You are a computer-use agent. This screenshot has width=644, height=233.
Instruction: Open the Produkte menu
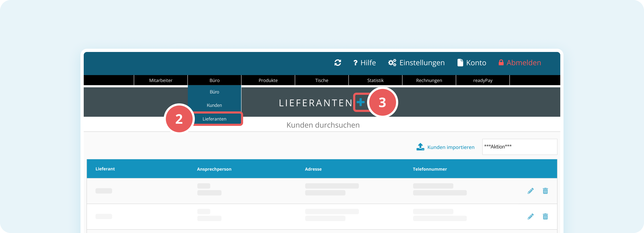(268, 80)
